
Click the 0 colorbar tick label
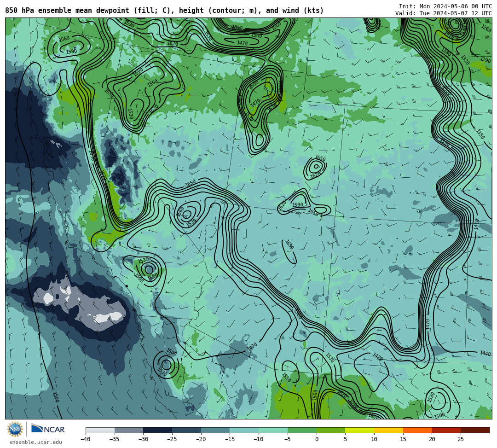click(x=316, y=439)
